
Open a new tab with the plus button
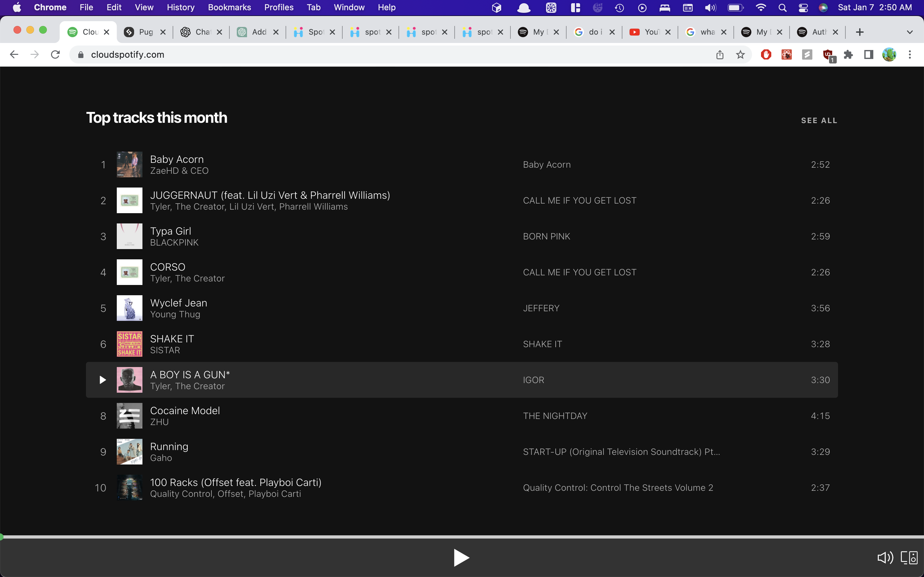tap(860, 32)
